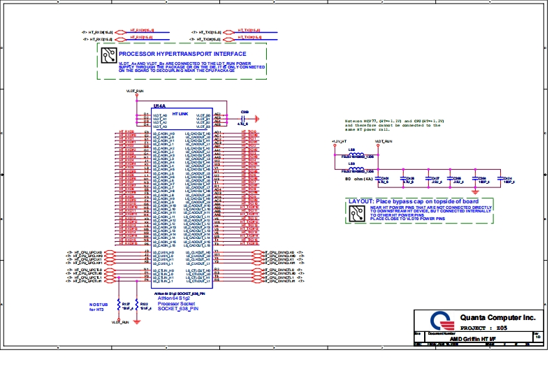Select resistor R127 symbol

120,305
